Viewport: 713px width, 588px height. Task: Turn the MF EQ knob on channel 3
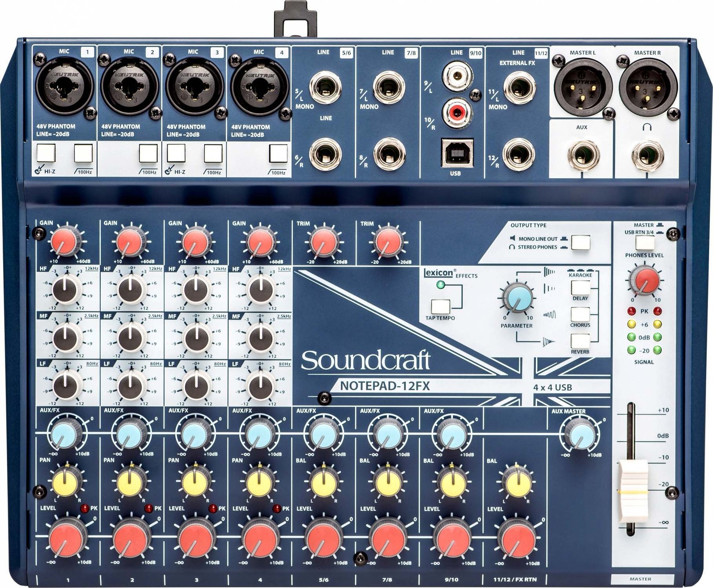197,337
